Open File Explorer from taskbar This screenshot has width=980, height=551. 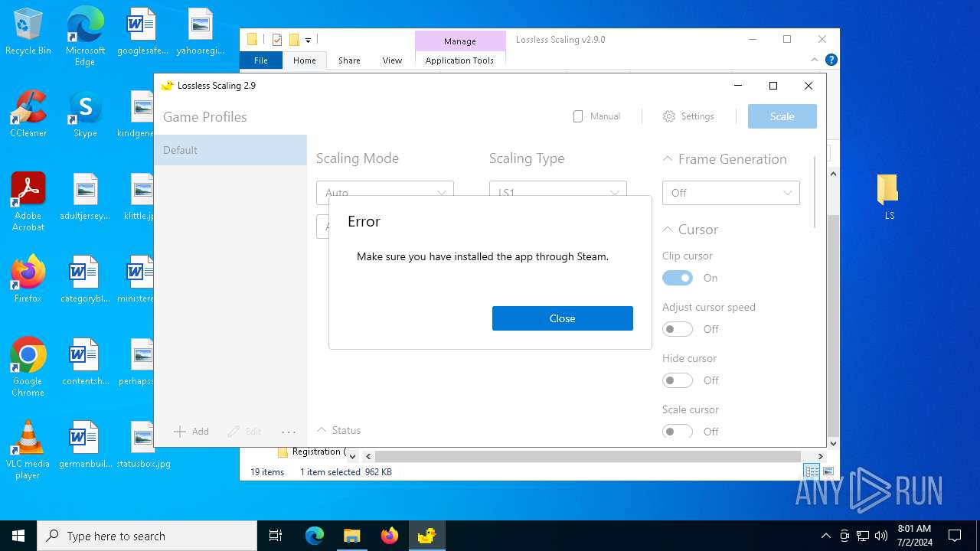click(351, 536)
